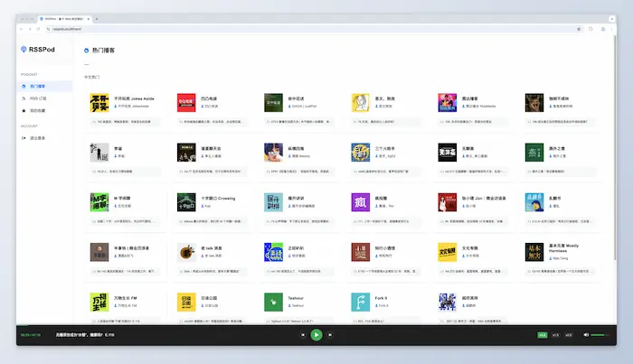The image size is (633, 364).
Task: Skip to previous track in player bar
Action: click(x=303, y=334)
